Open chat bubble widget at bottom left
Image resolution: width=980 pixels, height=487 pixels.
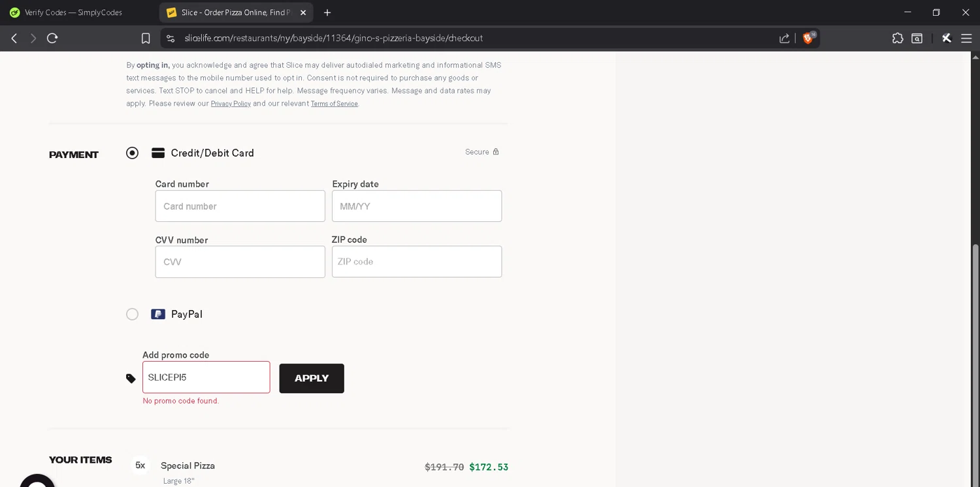(37, 481)
